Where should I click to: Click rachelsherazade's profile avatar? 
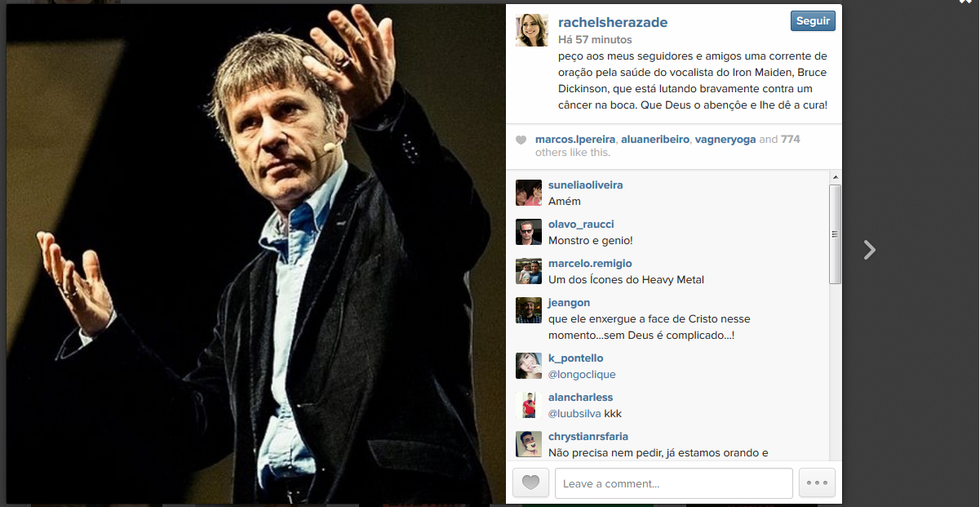tap(531, 29)
